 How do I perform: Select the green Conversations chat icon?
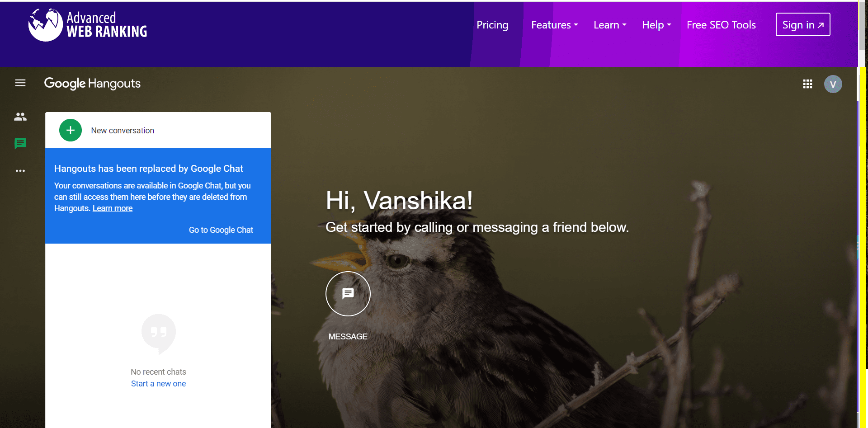[20, 144]
